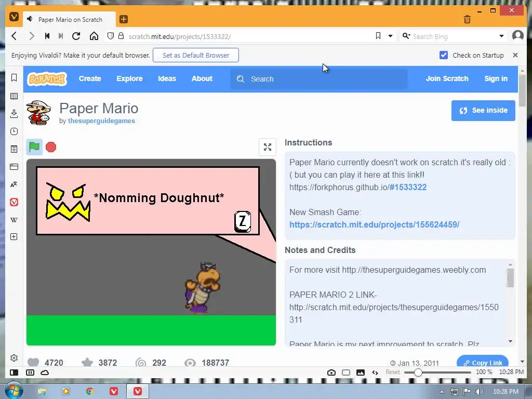
Task: Click the Copy Link button
Action: coord(483,362)
